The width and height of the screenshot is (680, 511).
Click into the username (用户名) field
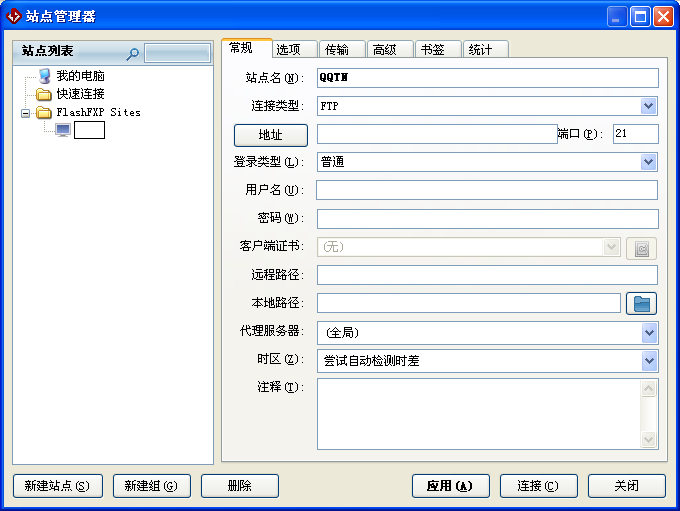point(487,190)
